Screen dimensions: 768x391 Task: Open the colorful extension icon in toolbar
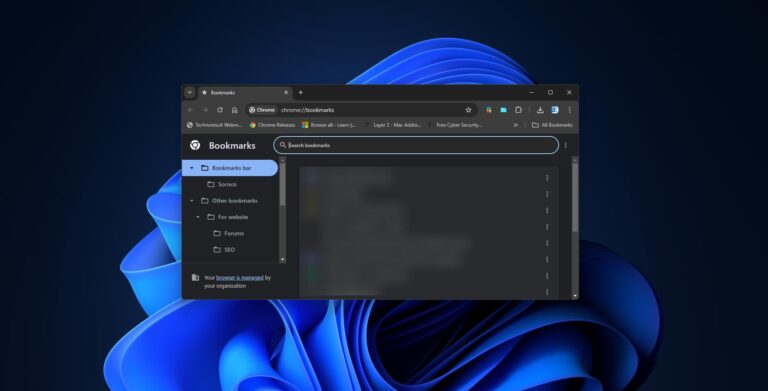pos(488,110)
